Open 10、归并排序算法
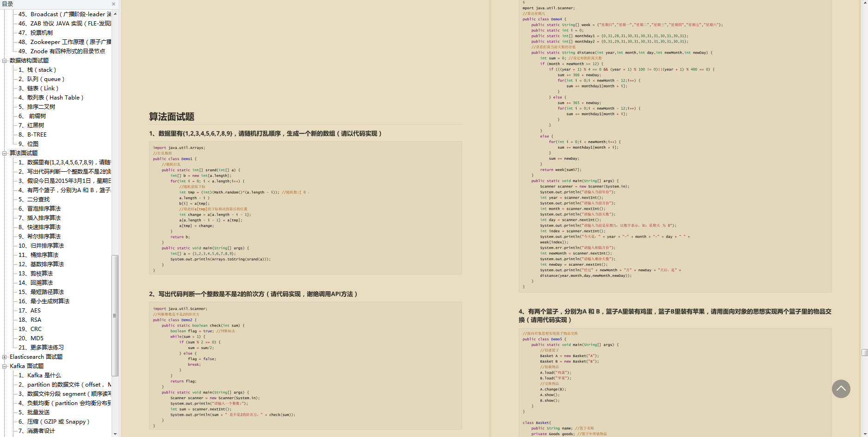This screenshot has height=437, width=868. click(x=41, y=246)
